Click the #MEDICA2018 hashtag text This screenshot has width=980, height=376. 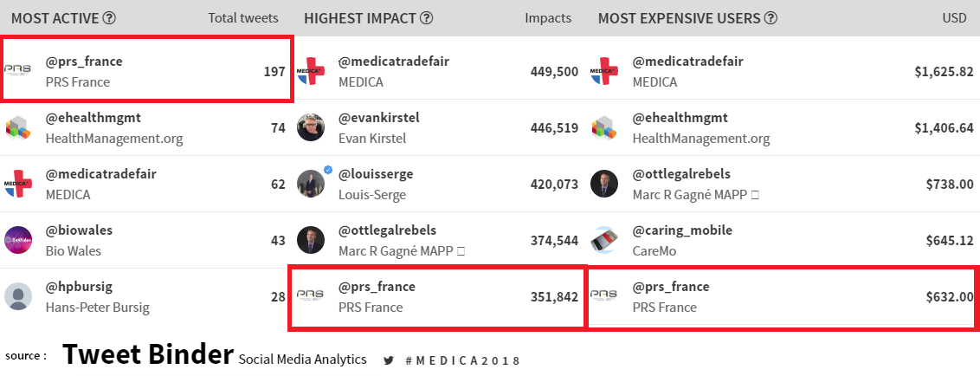pos(462,361)
